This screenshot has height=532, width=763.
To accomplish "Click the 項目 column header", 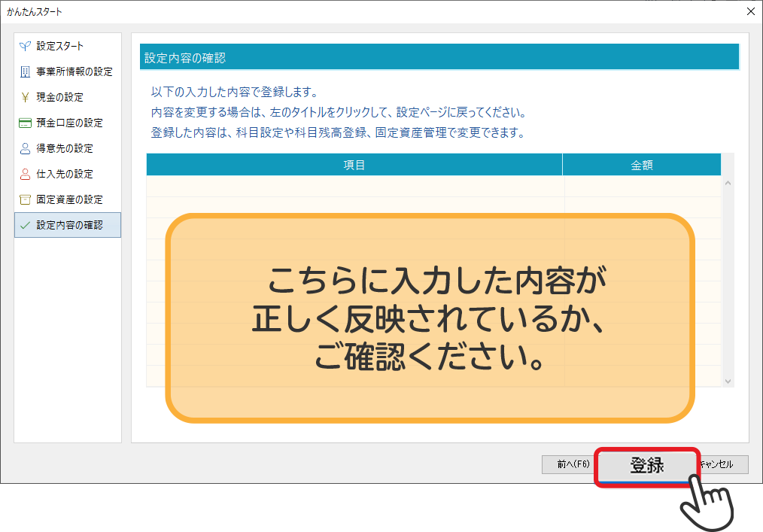I will coord(354,165).
